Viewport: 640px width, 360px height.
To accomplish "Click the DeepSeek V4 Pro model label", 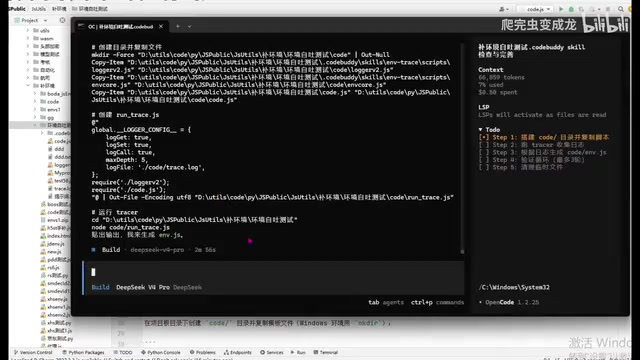I will (143, 287).
